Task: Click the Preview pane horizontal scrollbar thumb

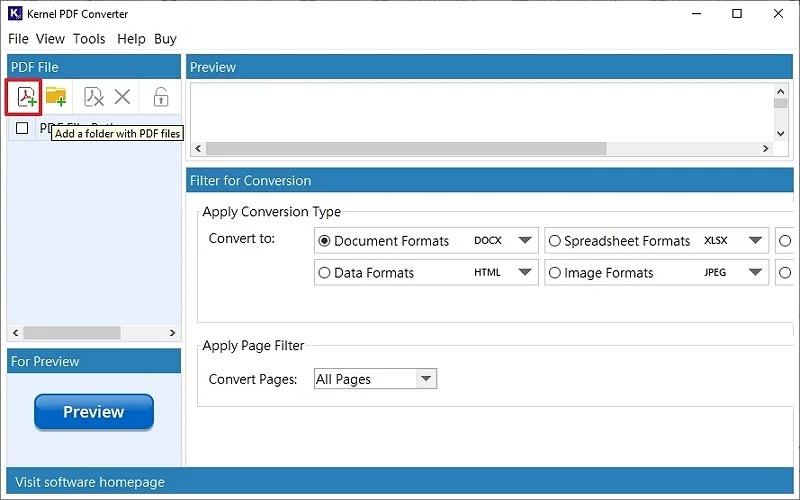Action: [406, 148]
